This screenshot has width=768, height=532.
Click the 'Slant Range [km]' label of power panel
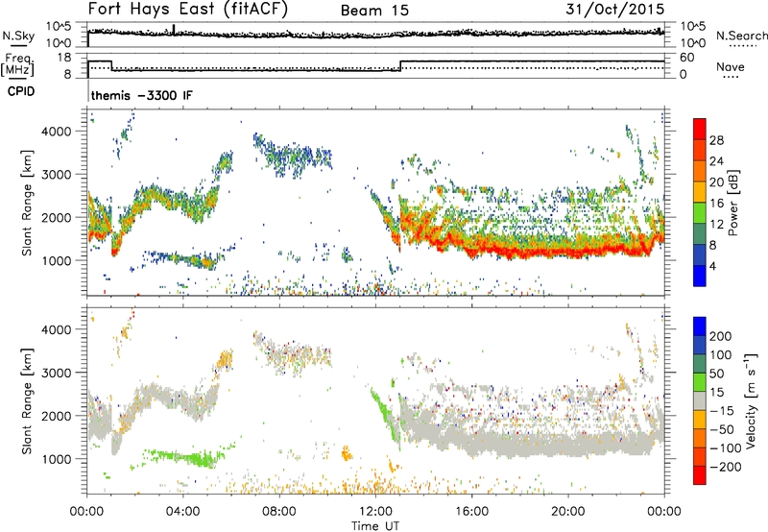(27, 203)
